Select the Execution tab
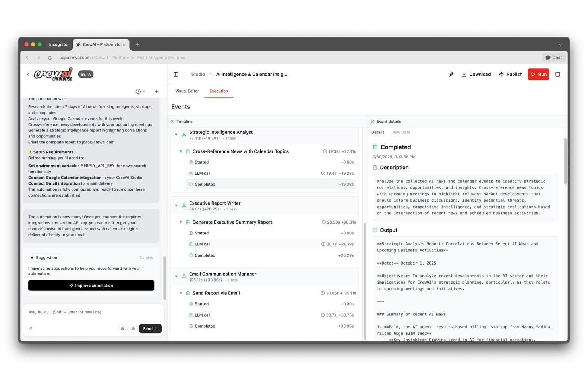The width and height of the screenshot is (588, 392). coord(219,91)
